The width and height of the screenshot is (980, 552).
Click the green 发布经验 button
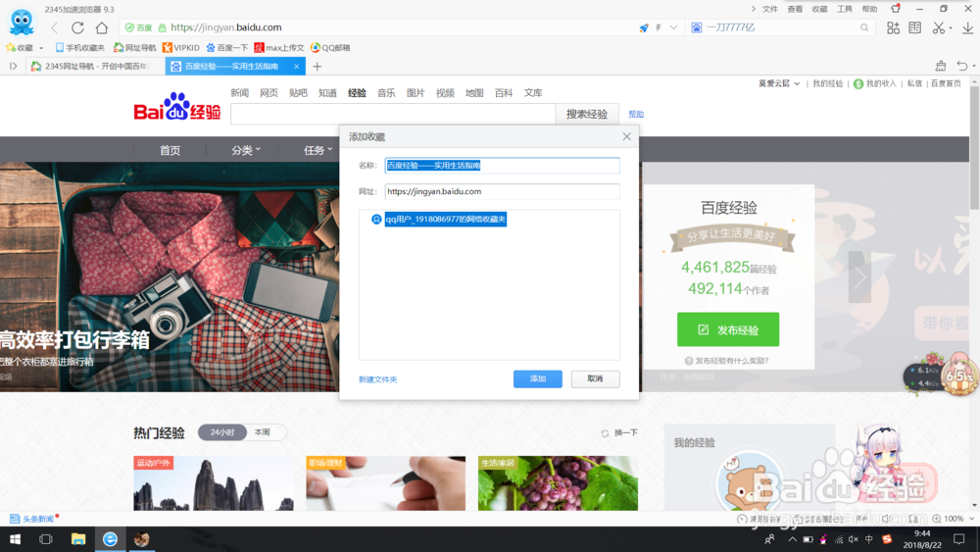pos(728,329)
